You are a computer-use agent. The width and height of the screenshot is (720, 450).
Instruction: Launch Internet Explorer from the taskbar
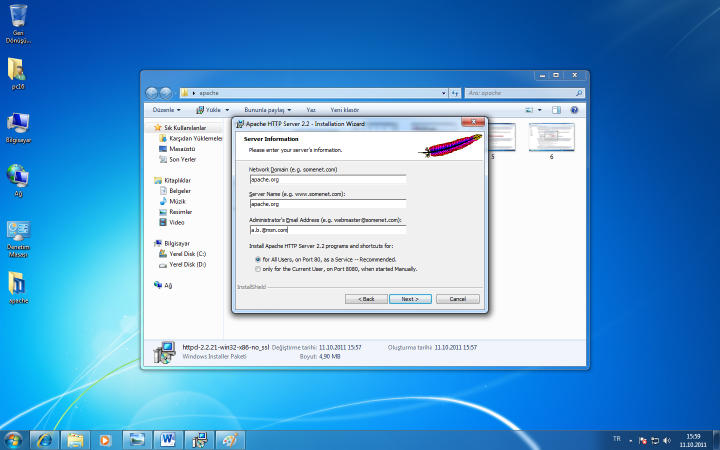pyautogui.click(x=44, y=439)
